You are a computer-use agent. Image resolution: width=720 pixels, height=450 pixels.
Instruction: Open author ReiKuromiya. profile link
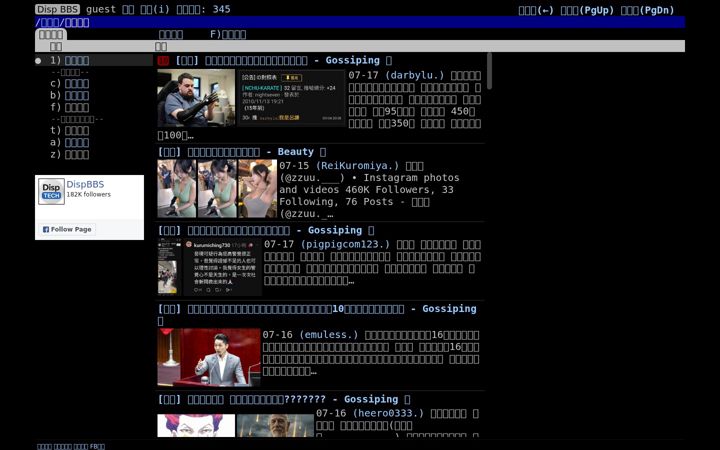[x=357, y=166]
